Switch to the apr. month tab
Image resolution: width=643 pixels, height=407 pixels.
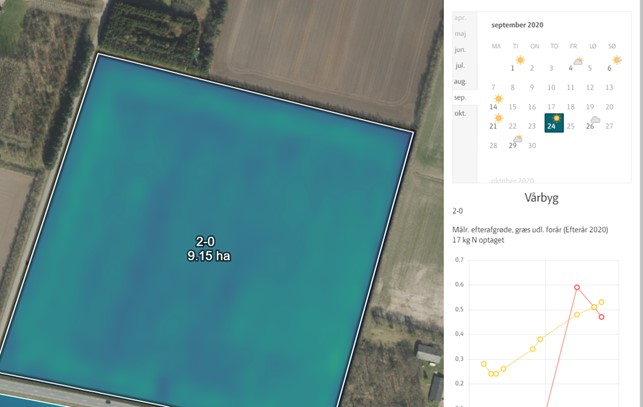tap(460, 18)
